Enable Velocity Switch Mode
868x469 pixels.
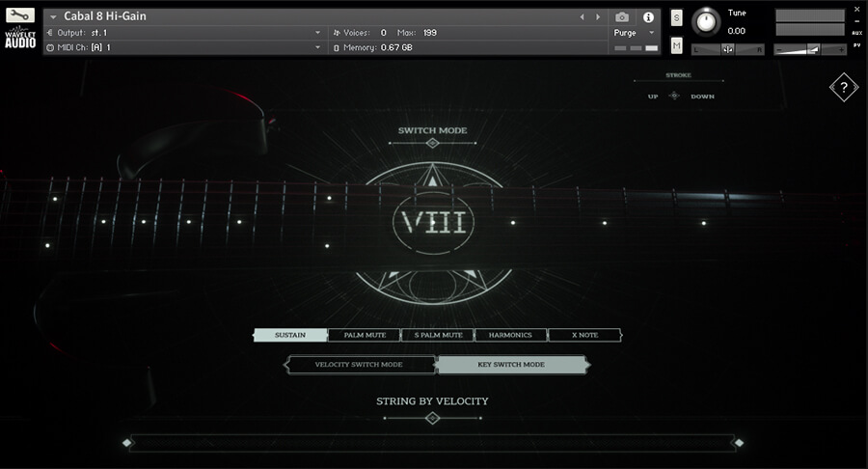click(359, 365)
